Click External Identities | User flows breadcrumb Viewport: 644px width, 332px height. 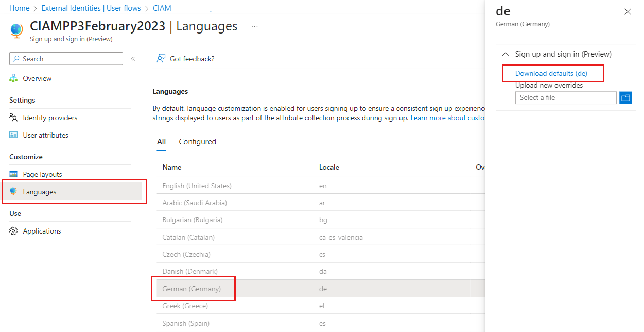(x=91, y=8)
